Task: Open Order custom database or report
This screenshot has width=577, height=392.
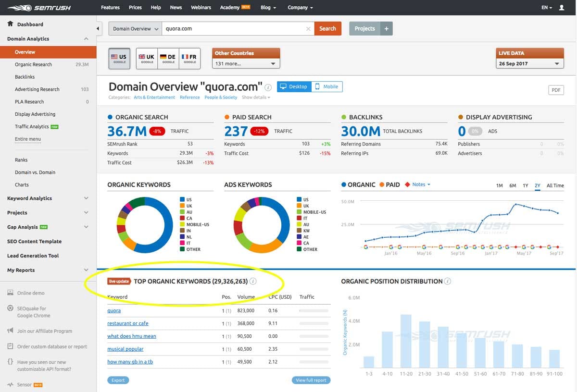Action: point(52,346)
